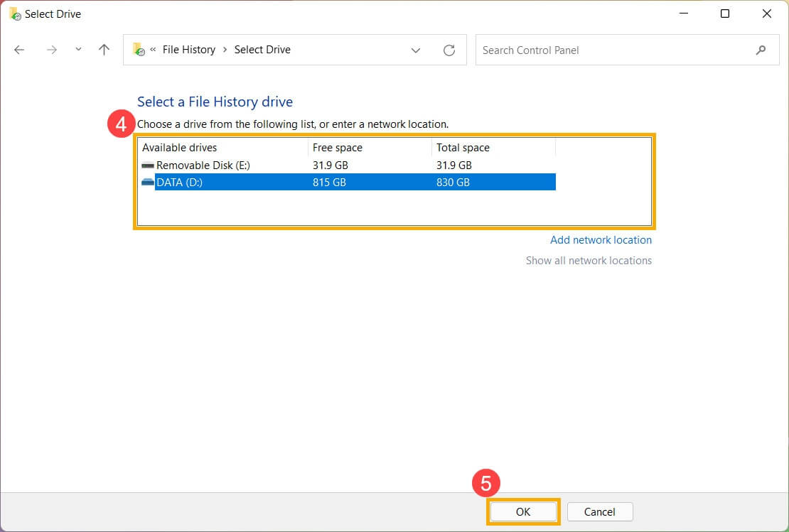Focus the Search Control Panel field
The image size is (789, 532).
pos(611,50)
